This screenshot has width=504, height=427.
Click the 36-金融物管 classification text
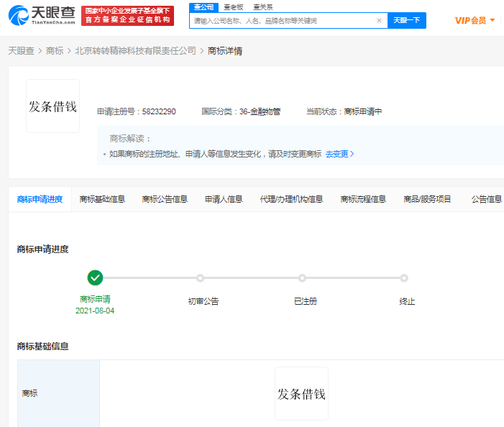pos(260,111)
